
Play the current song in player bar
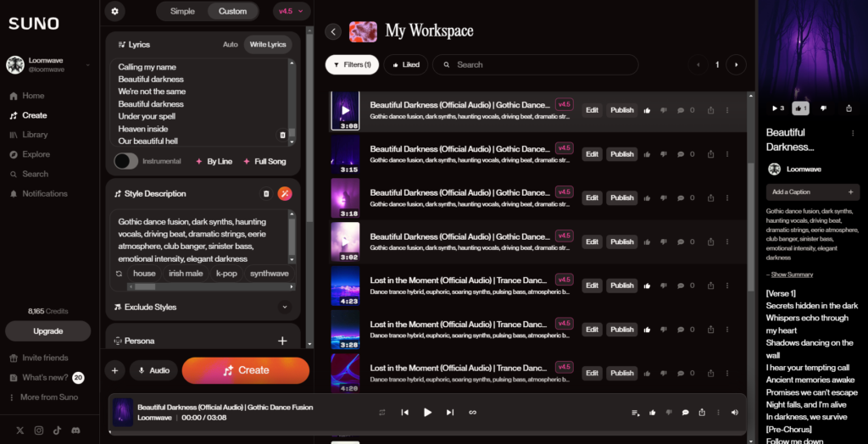coord(427,413)
